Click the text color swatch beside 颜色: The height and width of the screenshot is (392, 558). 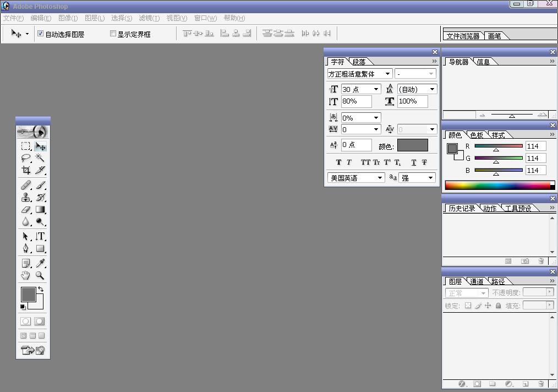pyautogui.click(x=413, y=145)
